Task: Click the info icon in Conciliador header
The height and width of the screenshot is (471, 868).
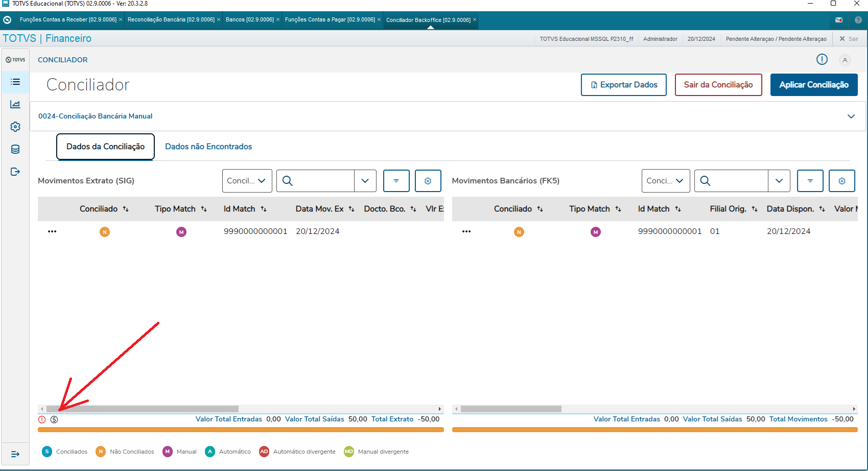Action: pos(822,60)
